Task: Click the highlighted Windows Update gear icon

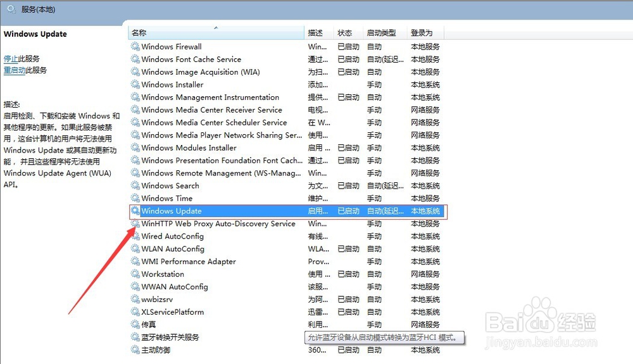Action: [135, 211]
